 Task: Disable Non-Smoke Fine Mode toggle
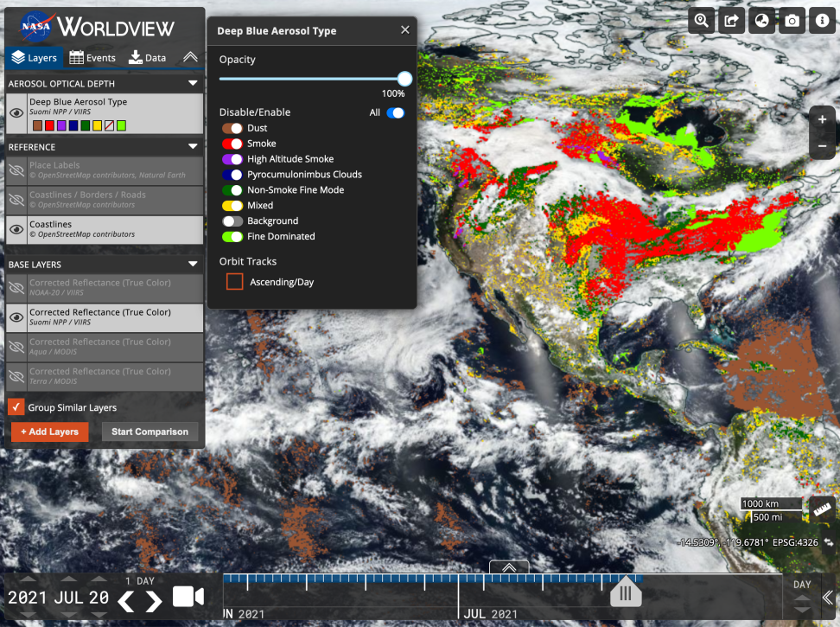(232, 190)
